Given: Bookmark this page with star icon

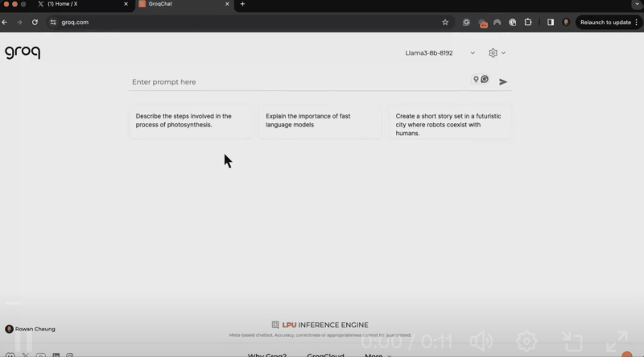Looking at the screenshot, I should pyautogui.click(x=445, y=23).
